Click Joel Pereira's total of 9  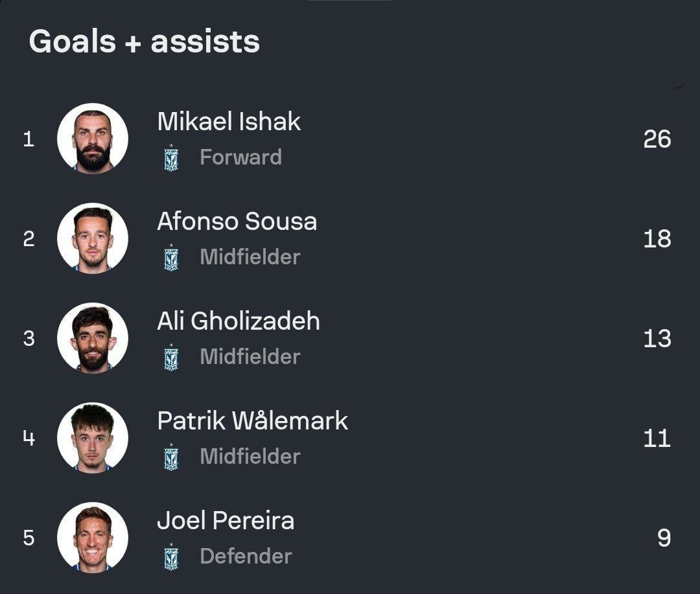pos(664,538)
